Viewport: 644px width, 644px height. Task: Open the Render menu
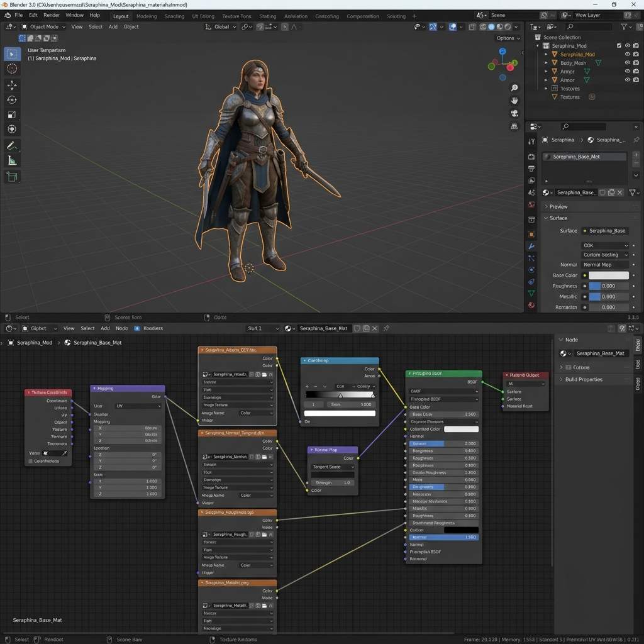point(52,15)
